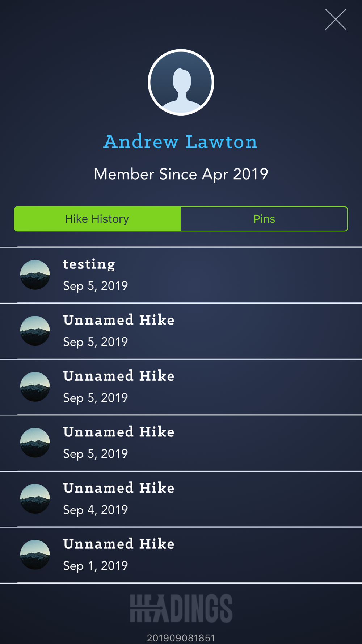Image resolution: width=362 pixels, height=644 pixels.
Task: Open the first Unnamed Hike title below testing
Action: point(119,320)
